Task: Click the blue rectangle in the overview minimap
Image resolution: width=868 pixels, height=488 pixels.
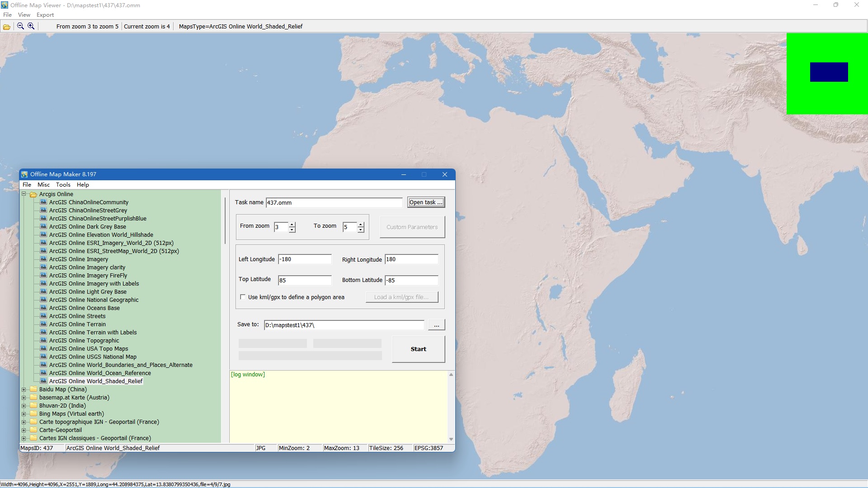Action: click(x=829, y=72)
